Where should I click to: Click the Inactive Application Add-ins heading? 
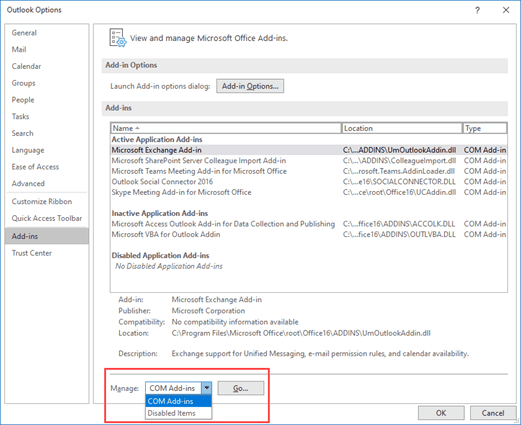click(x=160, y=213)
